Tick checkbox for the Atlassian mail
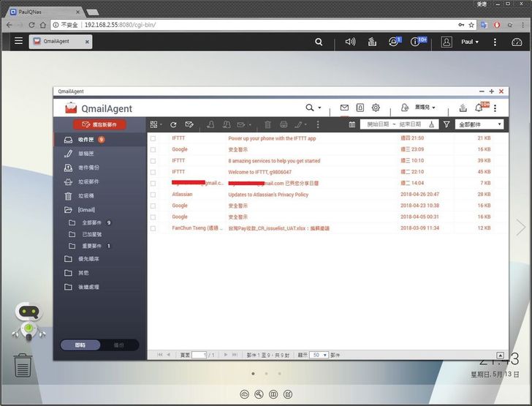This screenshot has width=532, height=406. point(153,195)
